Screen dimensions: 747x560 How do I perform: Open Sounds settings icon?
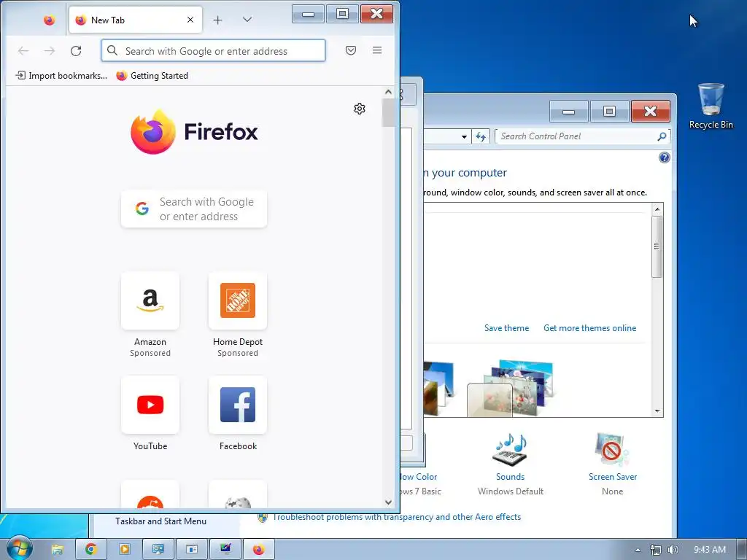(510, 449)
